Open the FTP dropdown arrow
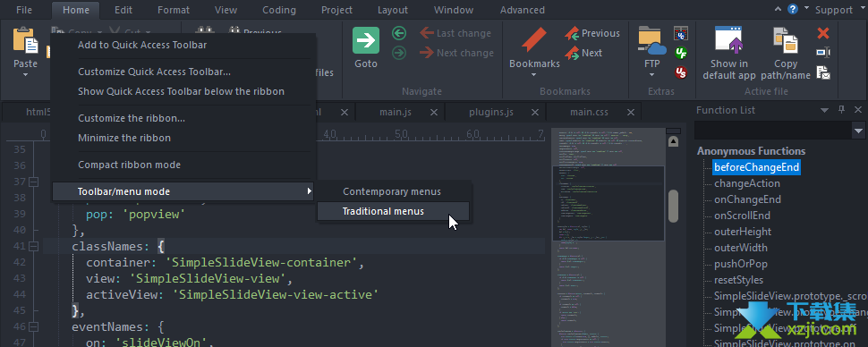The height and width of the screenshot is (347, 868). click(652, 75)
